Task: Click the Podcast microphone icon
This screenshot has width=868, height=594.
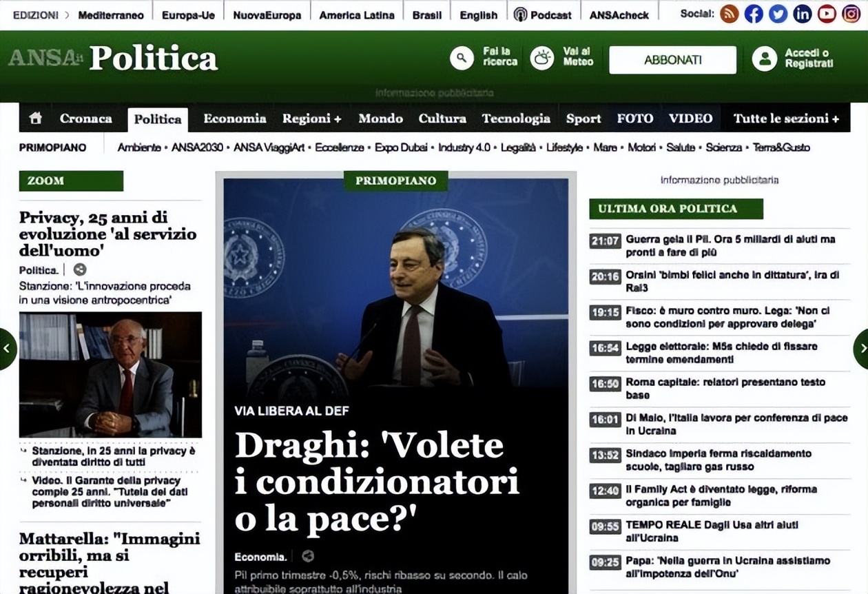Action: (520, 14)
